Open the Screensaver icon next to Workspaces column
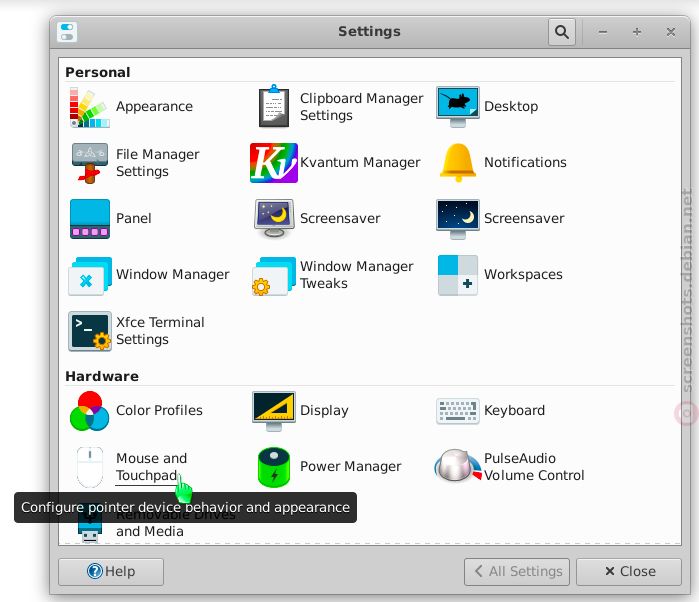699x602 pixels. pos(458,219)
